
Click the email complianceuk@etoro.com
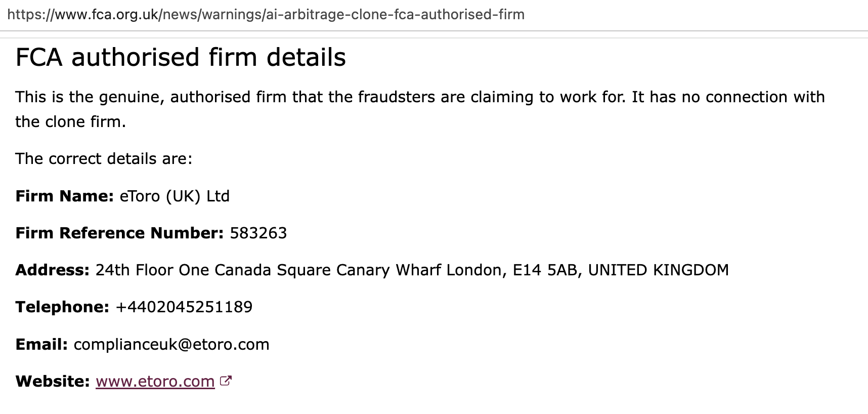[x=171, y=344]
